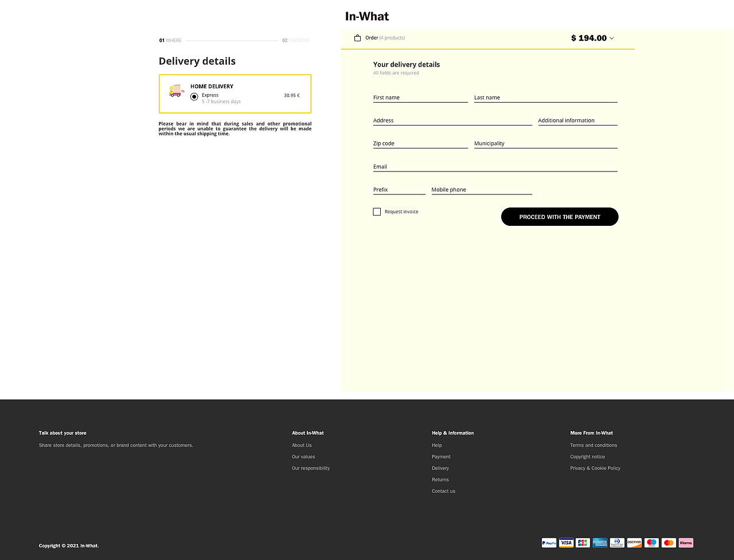This screenshot has height=560, width=734.
Task: Open the Contact us footer link
Action: click(x=443, y=491)
